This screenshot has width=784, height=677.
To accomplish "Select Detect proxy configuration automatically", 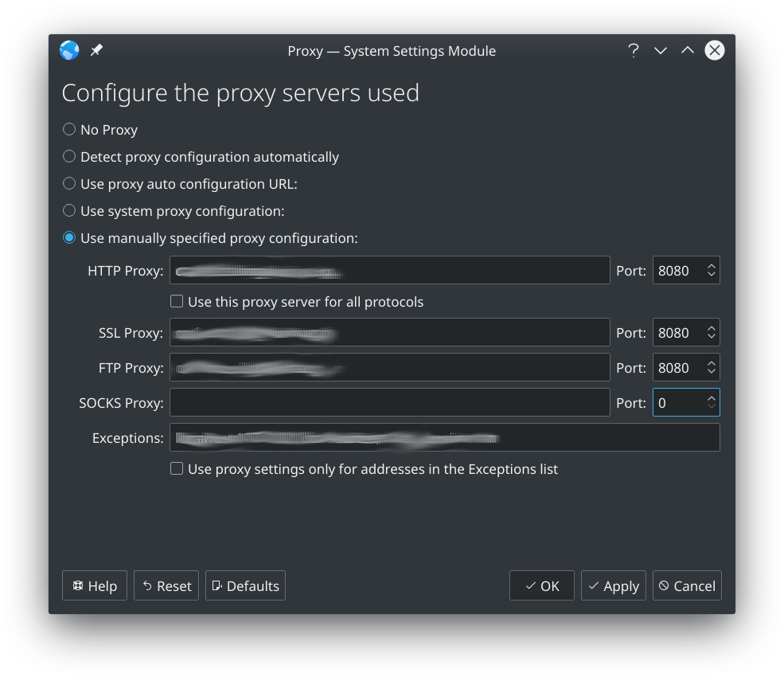I will click(x=69, y=157).
